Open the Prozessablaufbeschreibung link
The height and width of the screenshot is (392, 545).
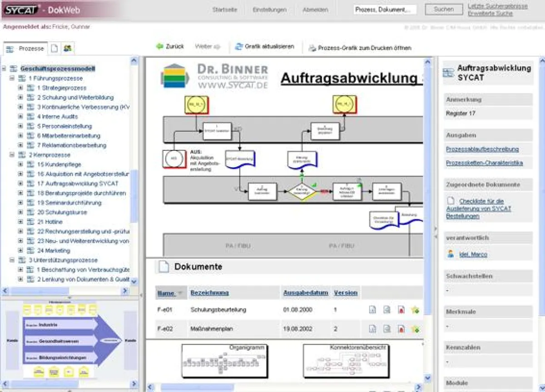pyautogui.click(x=482, y=149)
